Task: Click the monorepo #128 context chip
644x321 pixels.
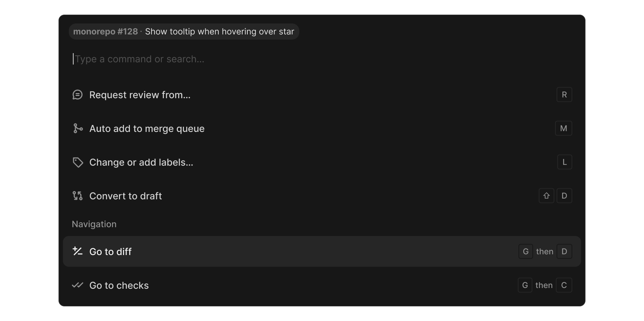Action: [x=184, y=32]
